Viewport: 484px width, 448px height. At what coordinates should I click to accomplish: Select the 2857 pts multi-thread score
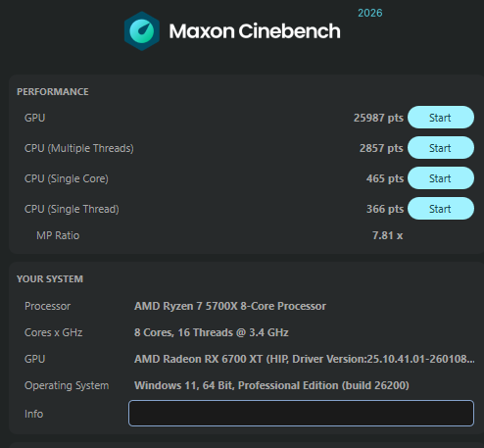(x=381, y=148)
